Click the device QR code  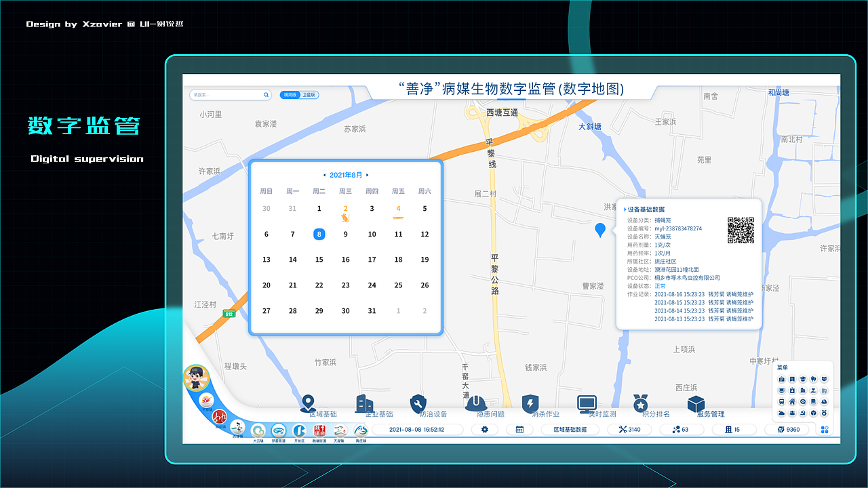pos(741,230)
